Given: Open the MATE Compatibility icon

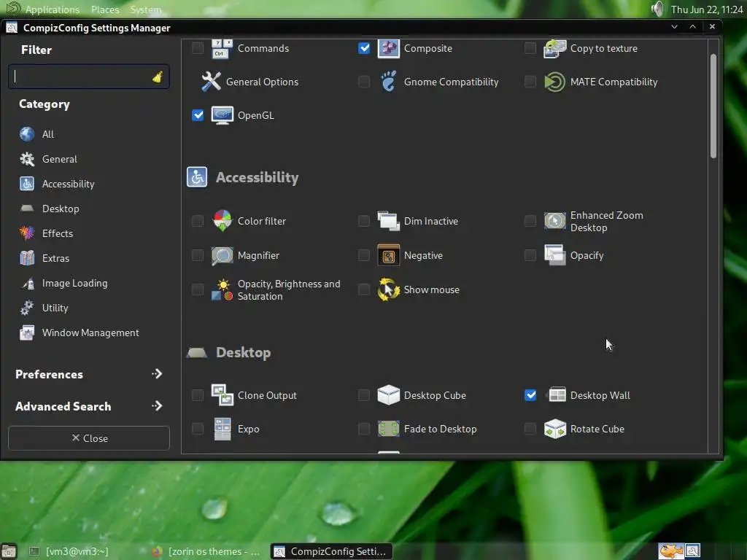Looking at the screenshot, I should [x=554, y=82].
